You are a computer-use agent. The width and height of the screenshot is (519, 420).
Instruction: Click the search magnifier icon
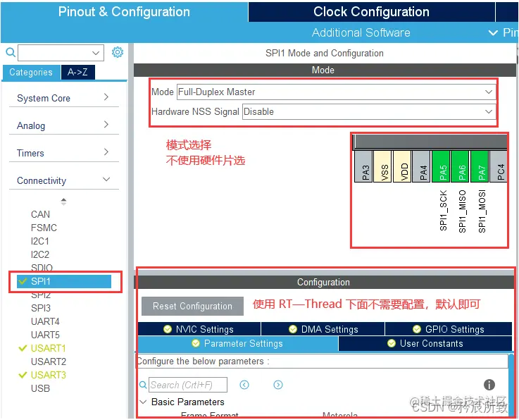pos(11,52)
